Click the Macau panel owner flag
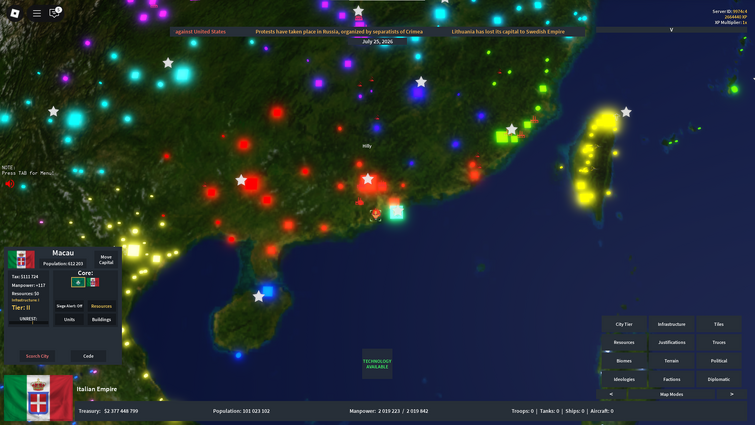The image size is (755, 425). (21, 259)
